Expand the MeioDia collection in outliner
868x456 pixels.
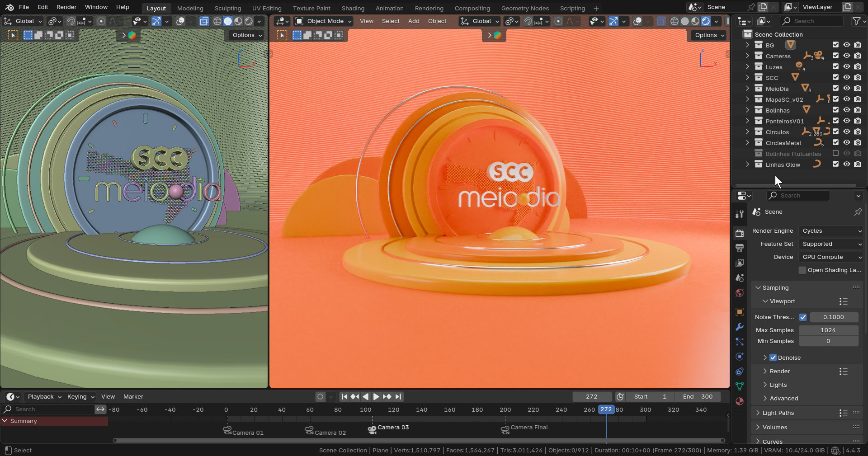pyautogui.click(x=747, y=89)
